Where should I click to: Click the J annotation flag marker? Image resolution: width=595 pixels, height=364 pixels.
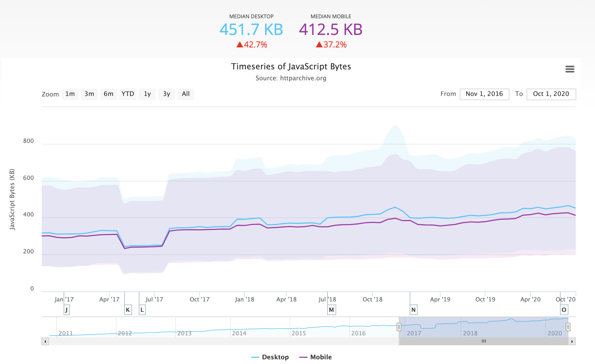pyautogui.click(x=67, y=310)
